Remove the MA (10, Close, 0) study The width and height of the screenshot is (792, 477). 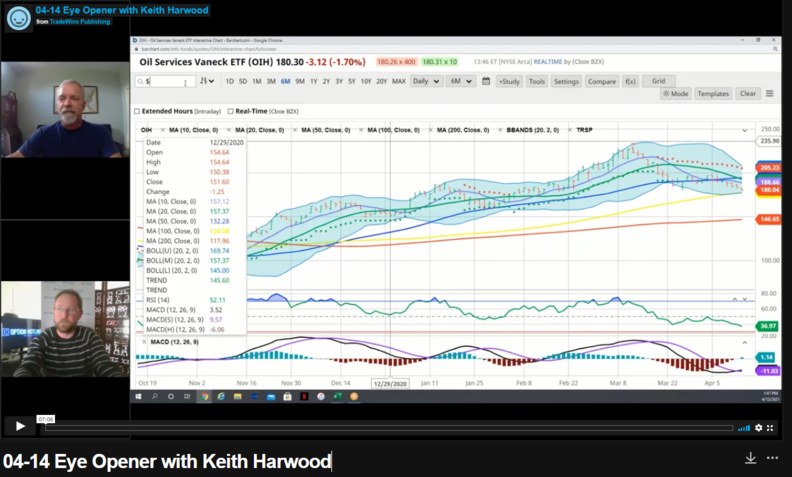[163, 130]
